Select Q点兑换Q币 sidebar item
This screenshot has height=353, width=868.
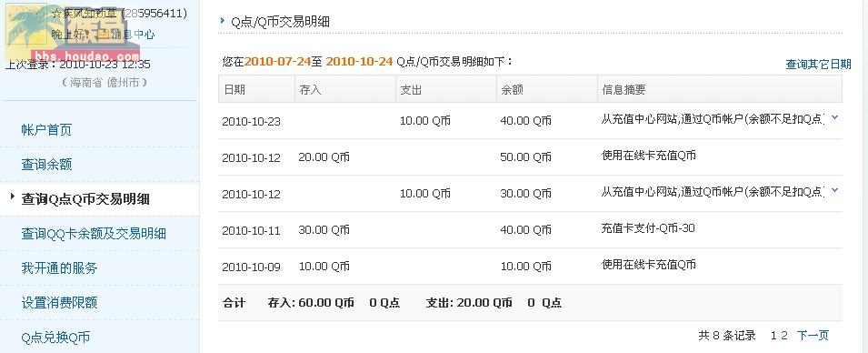[x=55, y=338]
